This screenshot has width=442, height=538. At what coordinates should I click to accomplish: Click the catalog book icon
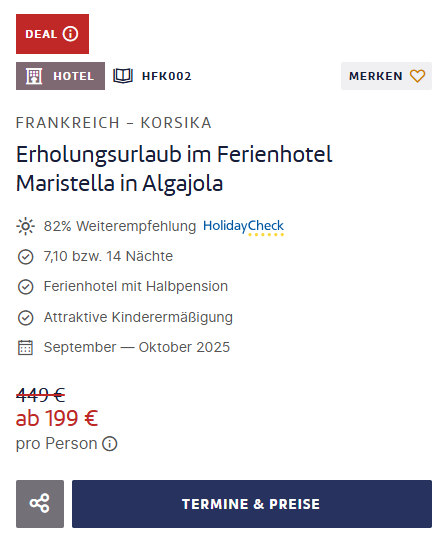[123, 76]
